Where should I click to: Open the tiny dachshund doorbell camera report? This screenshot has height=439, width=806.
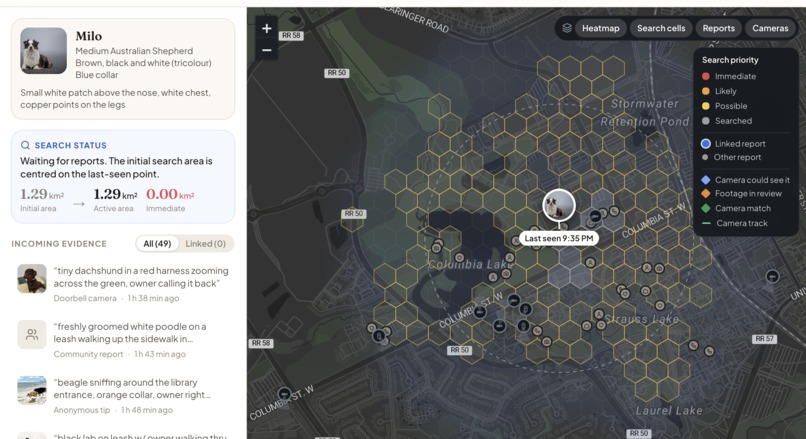[123, 284]
